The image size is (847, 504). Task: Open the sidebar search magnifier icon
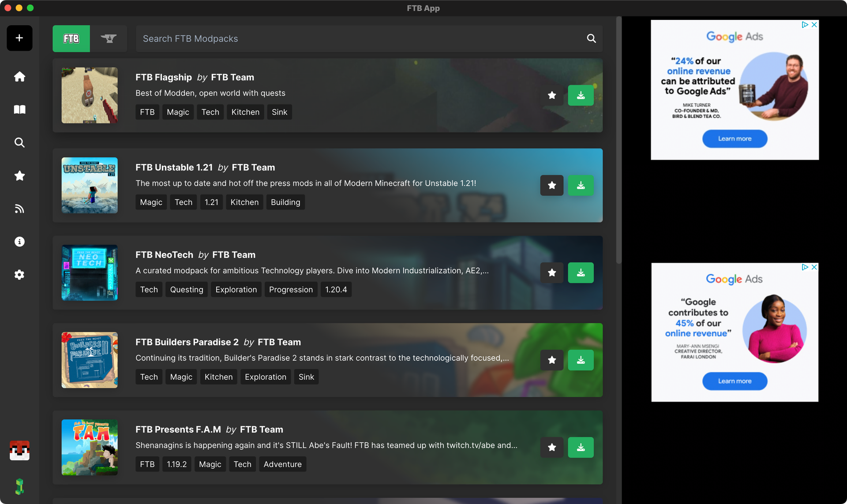(x=19, y=142)
